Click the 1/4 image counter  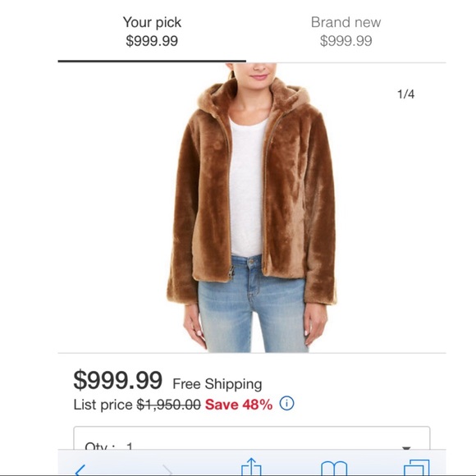(405, 94)
